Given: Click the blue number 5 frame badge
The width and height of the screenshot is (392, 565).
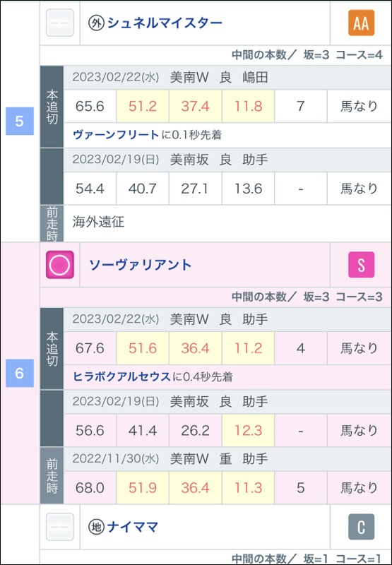Looking at the screenshot, I should click(20, 121).
